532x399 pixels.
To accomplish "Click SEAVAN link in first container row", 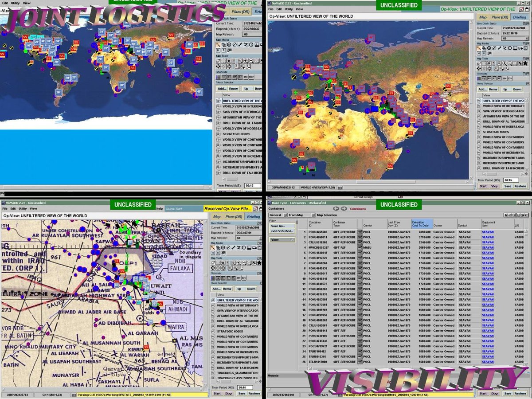I will click(x=488, y=232).
